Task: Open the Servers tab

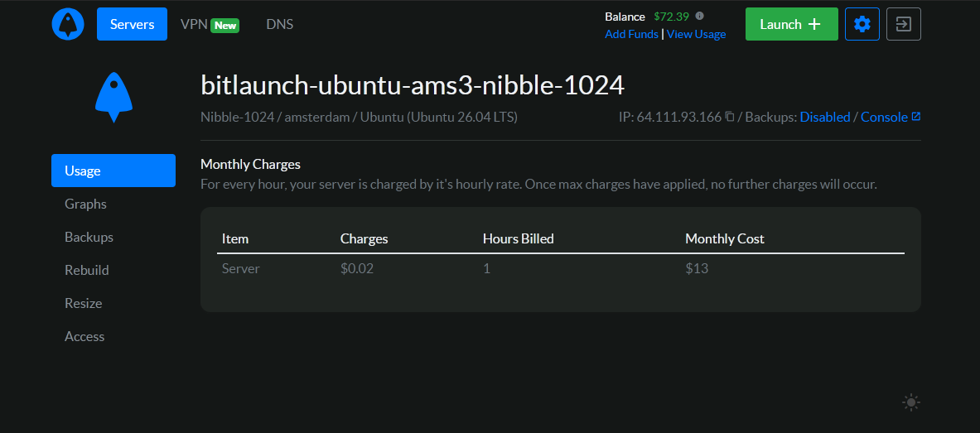Action: [132, 24]
